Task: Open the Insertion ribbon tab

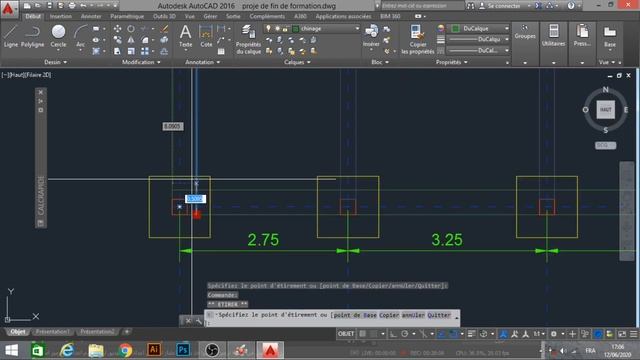Action: pyautogui.click(x=61, y=16)
